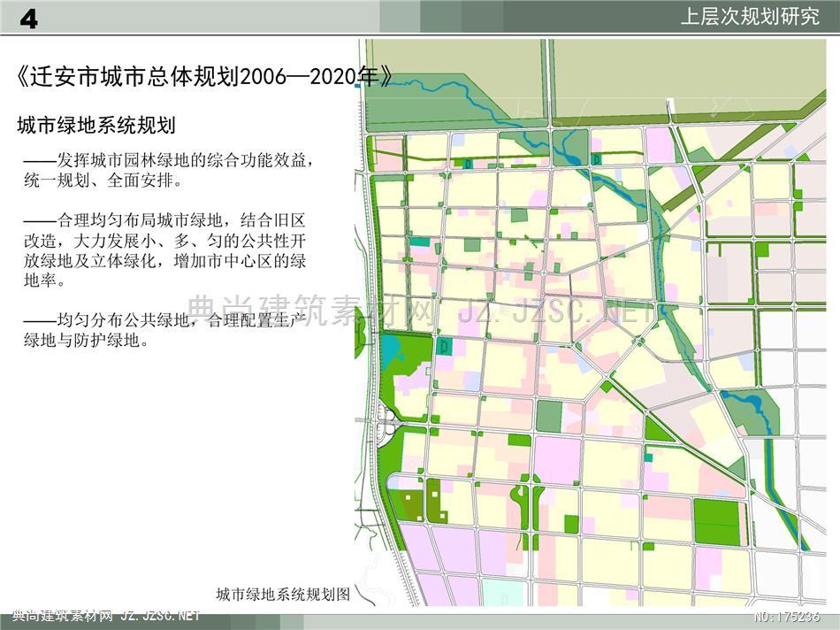Viewport: 840px width, 630px height.
Task: Click the line starting 改造，大力发展小、多、匀
Action: (164, 240)
